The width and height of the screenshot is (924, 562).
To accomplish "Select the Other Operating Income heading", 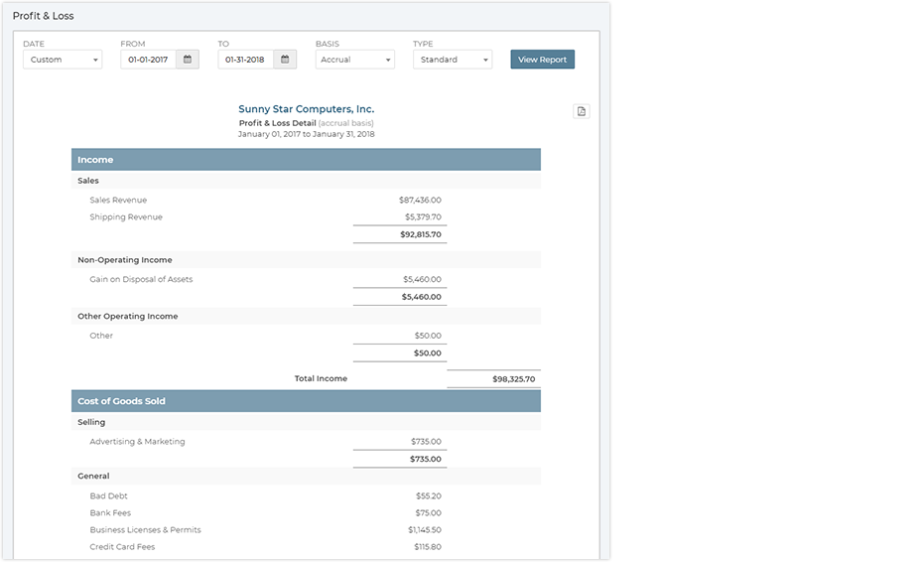I will click(x=128, y=316).
